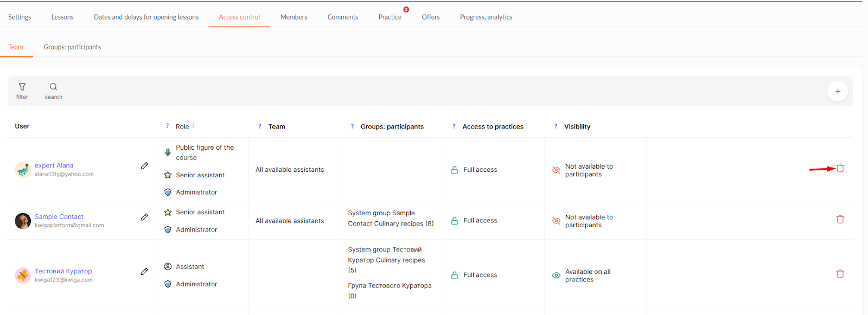
Task: Edit Sample Contact with the pencil icon
Action: tap(144, 217)
